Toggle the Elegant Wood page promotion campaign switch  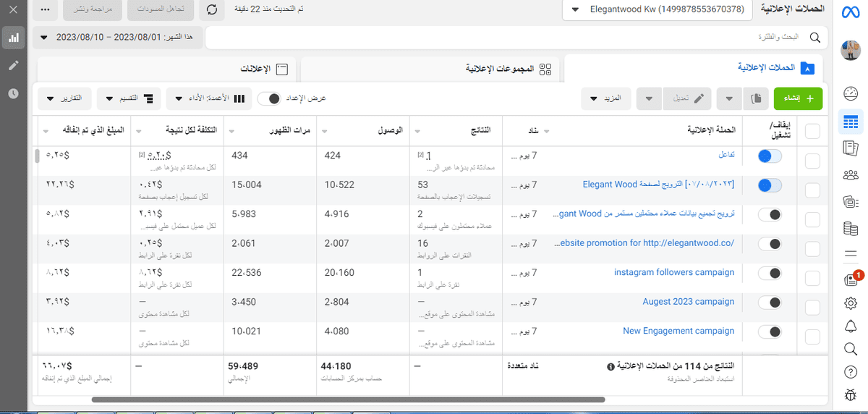[x=770, y=185]
